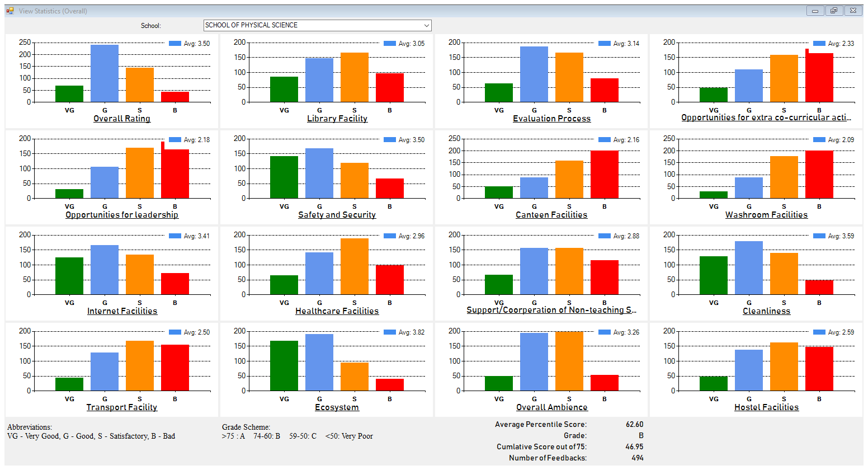Click the legend swatch beside Avg: 3.82
The height and width of the screenshot is (470, 868).
click(x=390, y=332)
